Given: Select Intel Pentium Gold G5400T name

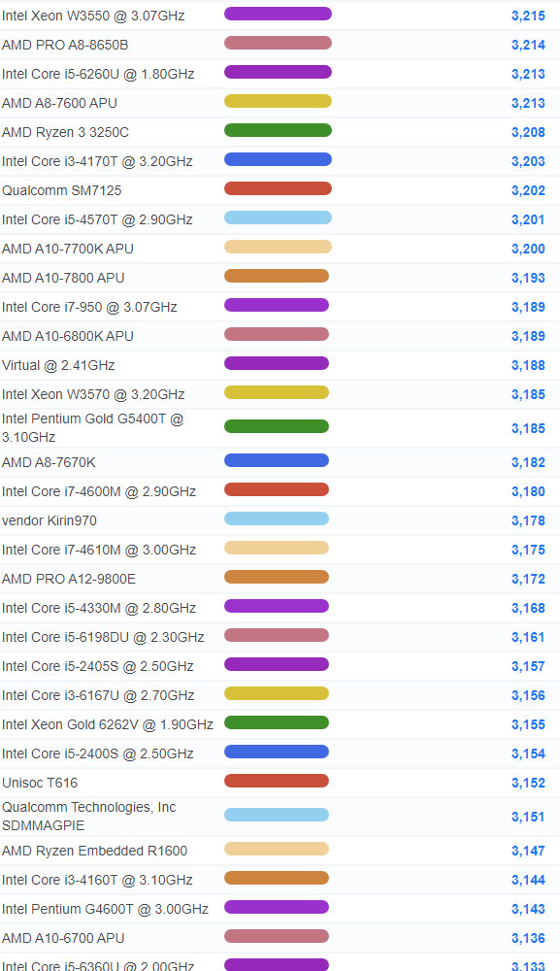Looking at the screenshot, I should click(93, 428).
